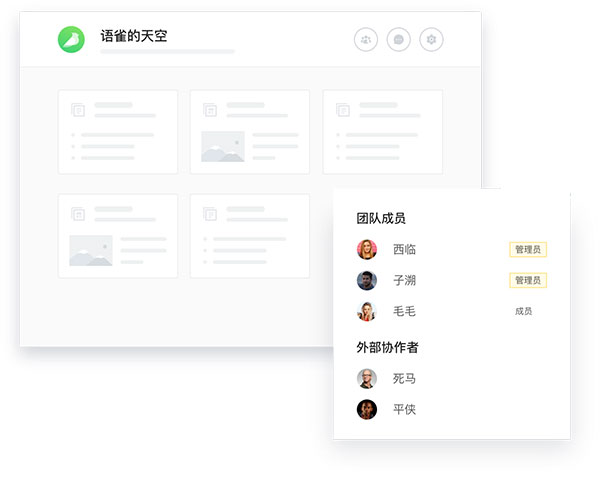Open the settings gear icon

[431, 39]
